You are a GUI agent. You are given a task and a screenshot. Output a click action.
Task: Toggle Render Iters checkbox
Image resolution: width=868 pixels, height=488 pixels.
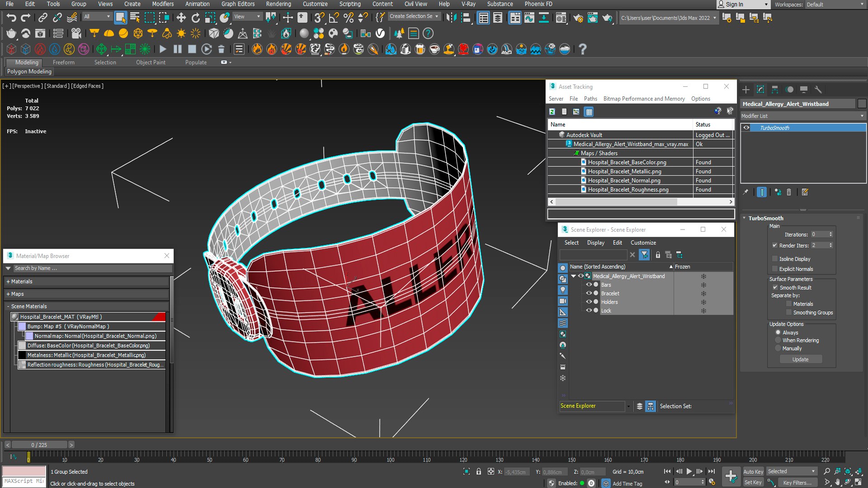[775, 245]
